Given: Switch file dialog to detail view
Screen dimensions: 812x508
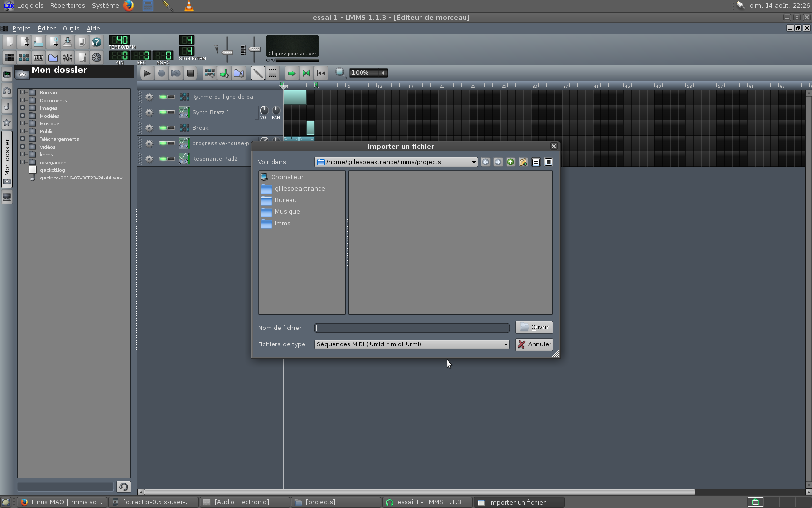Looking at the screenshot, I should click(548, 162).
